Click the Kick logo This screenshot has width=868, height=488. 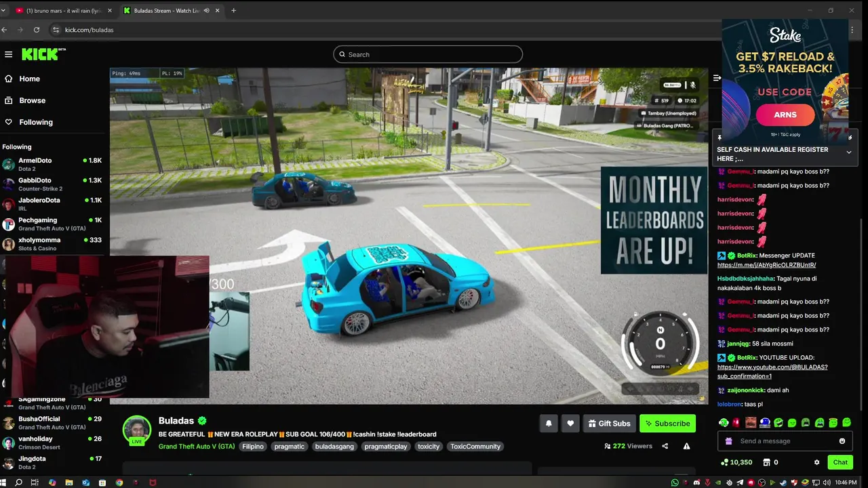[43, 54]
